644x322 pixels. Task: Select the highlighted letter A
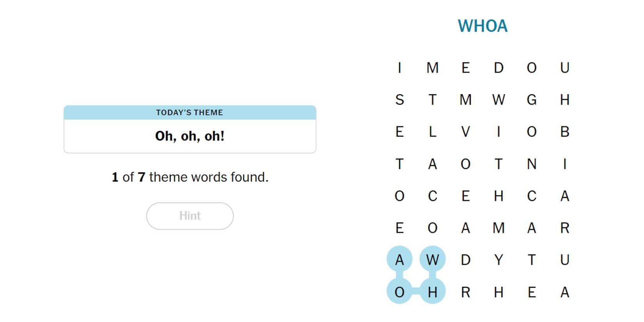click(x=399, y=260)
